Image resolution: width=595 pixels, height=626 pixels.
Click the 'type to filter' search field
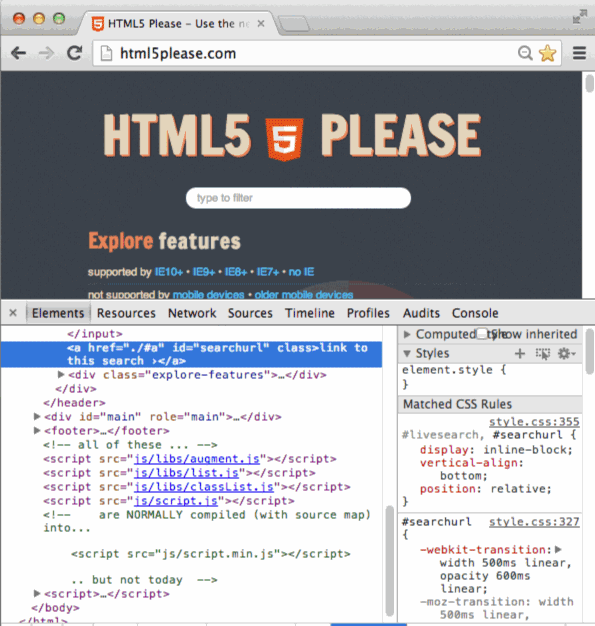click(298, 198)
